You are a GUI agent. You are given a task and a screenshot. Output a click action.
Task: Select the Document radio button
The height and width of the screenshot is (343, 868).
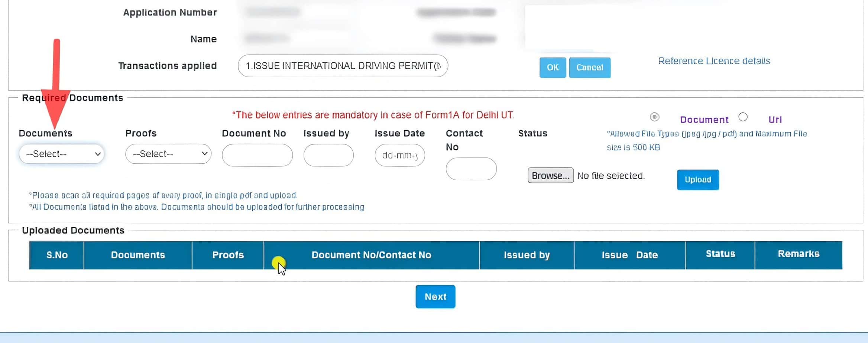654,117
